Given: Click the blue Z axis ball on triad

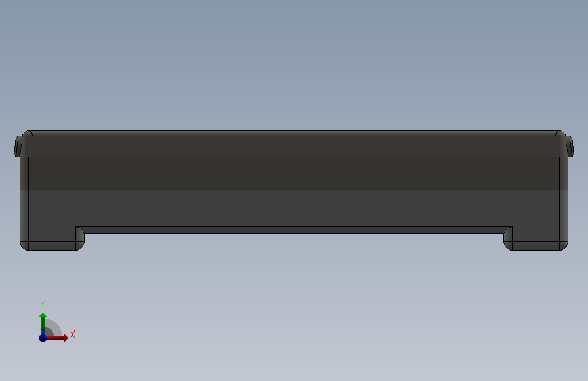Looking at the screenshot, I should pos(43,338).
